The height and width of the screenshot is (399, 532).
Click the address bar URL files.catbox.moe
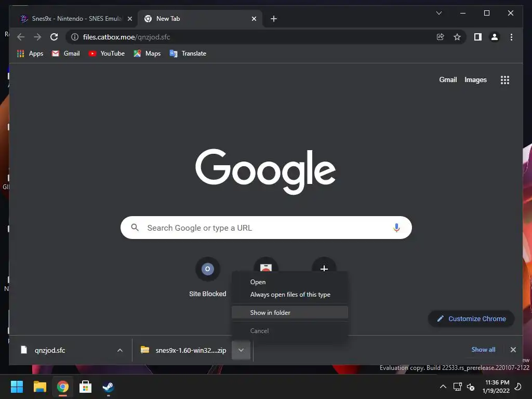click(126, 37)
